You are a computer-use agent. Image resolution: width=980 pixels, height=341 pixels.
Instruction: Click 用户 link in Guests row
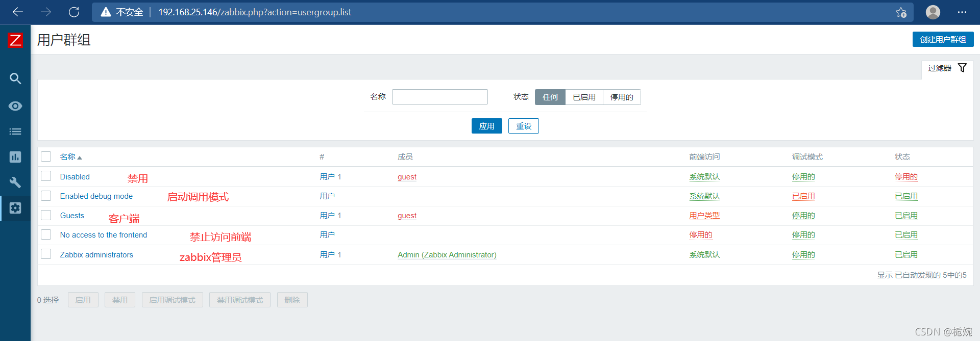pos(327,216)
